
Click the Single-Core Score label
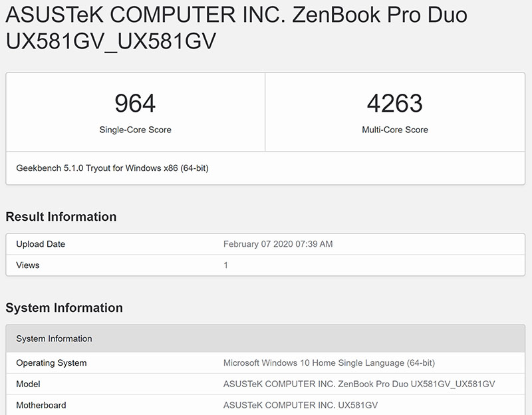135,130
